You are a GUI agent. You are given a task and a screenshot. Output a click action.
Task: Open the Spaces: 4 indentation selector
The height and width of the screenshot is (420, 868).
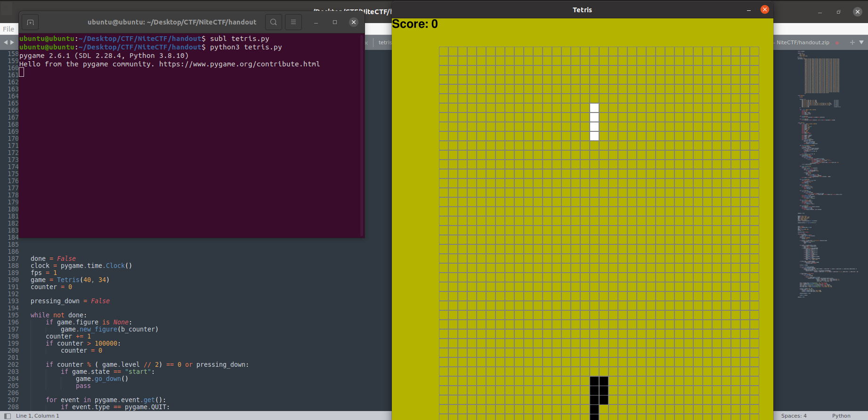[x=794, y=416]
